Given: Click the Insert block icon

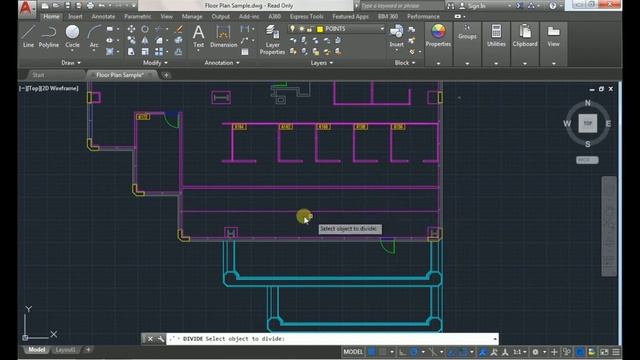Looking at the screenshot, I should click(x=396, y=36).
